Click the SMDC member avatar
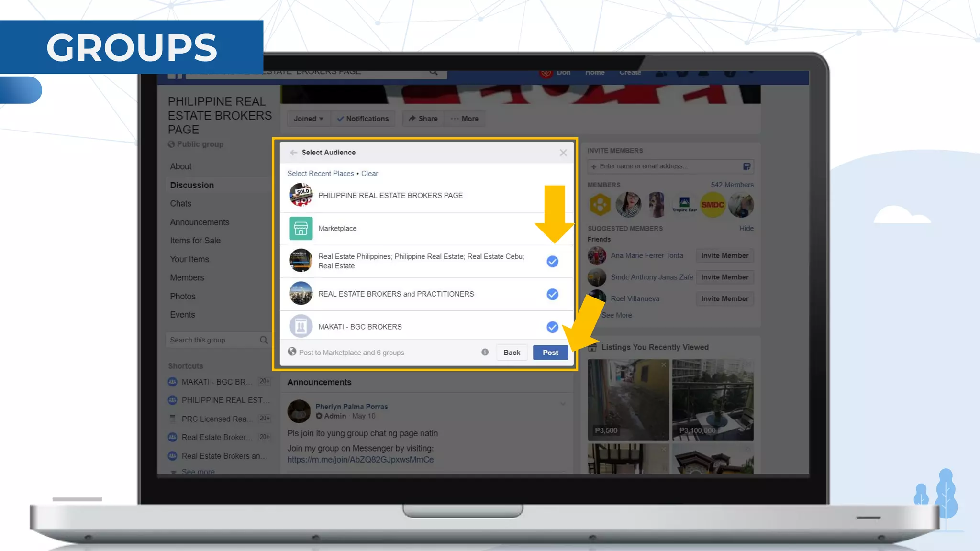Image resolution: width=980 pixels, height=551 pixels. point(713,205)
